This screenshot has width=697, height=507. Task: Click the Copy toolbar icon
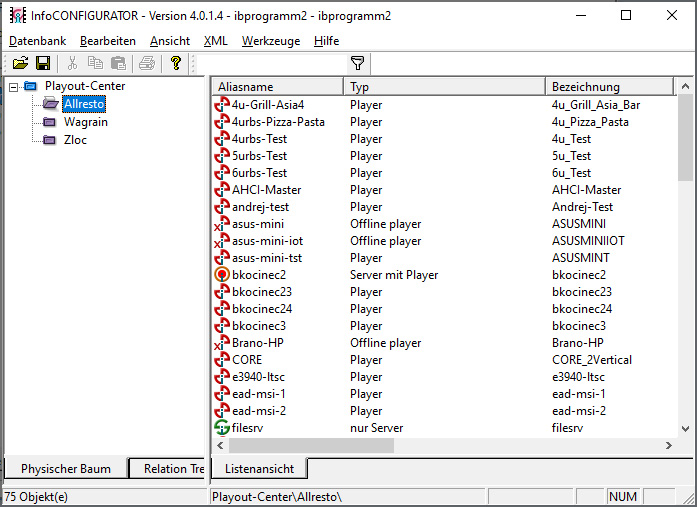coord(95,63)
